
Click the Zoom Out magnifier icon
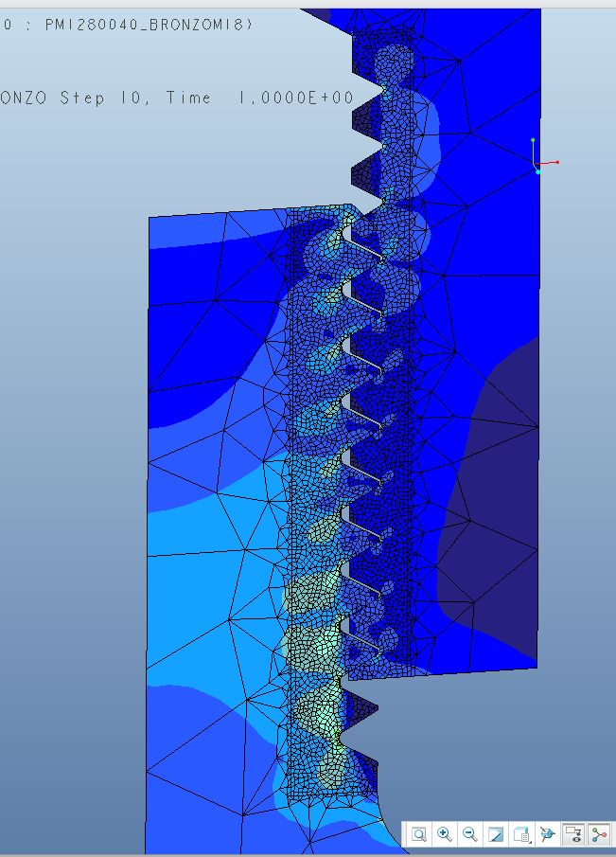[470, 834]
